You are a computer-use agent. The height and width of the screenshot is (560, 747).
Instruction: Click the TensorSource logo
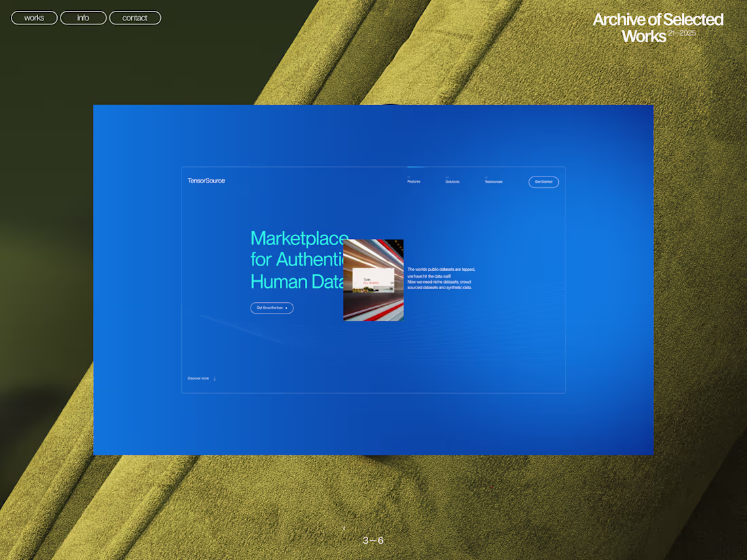[x=206, y=180]
